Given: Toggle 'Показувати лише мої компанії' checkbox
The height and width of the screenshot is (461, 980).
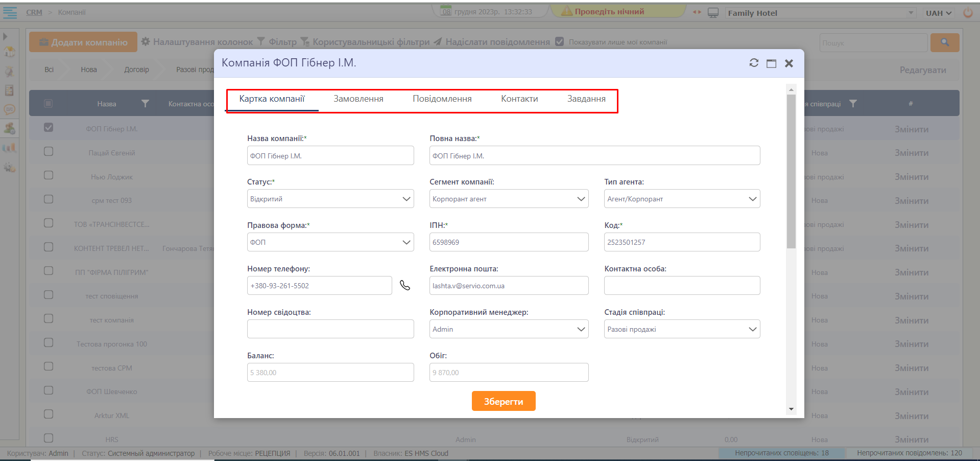Looking at the screenshot, I should click(x=560, y=42).
